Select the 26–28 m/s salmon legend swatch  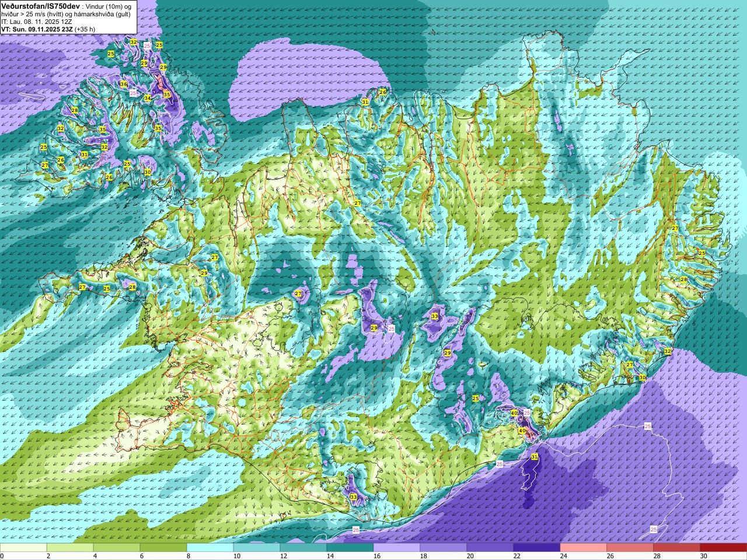[x=630, y=548]
